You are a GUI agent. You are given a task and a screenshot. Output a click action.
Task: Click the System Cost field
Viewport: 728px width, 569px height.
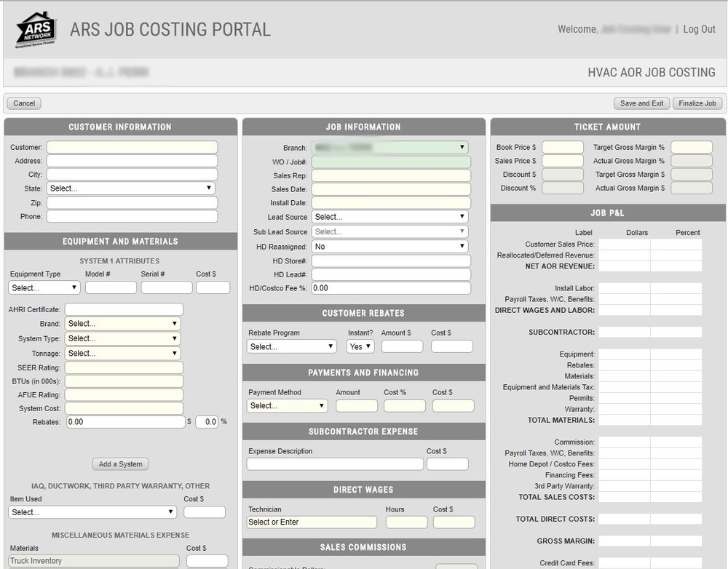point(124,408)
